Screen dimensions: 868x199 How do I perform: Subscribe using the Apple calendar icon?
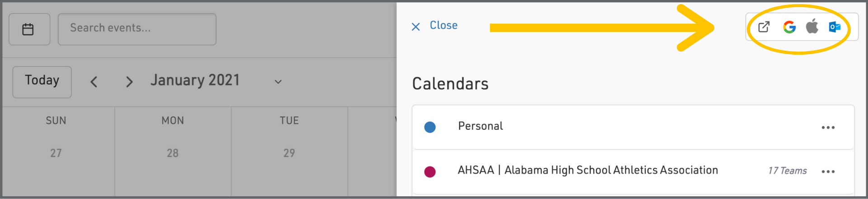tap(812, 27)
